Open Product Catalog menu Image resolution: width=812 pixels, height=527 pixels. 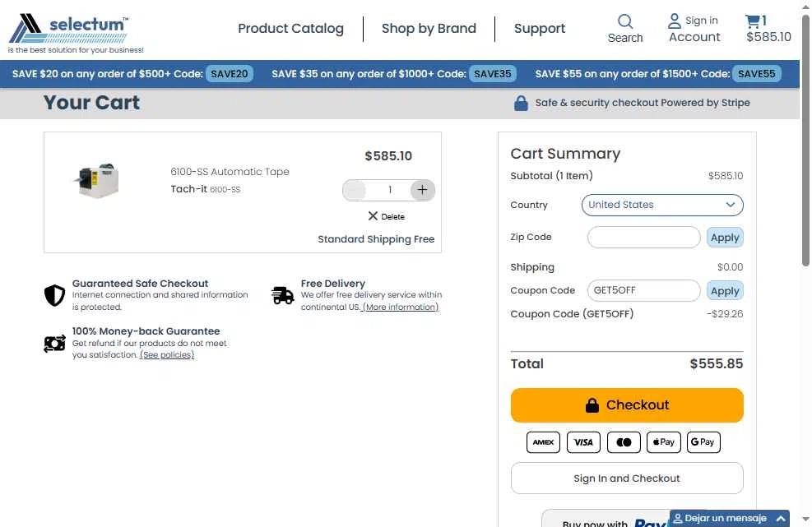pyautogui.click(x=290, y=29)
